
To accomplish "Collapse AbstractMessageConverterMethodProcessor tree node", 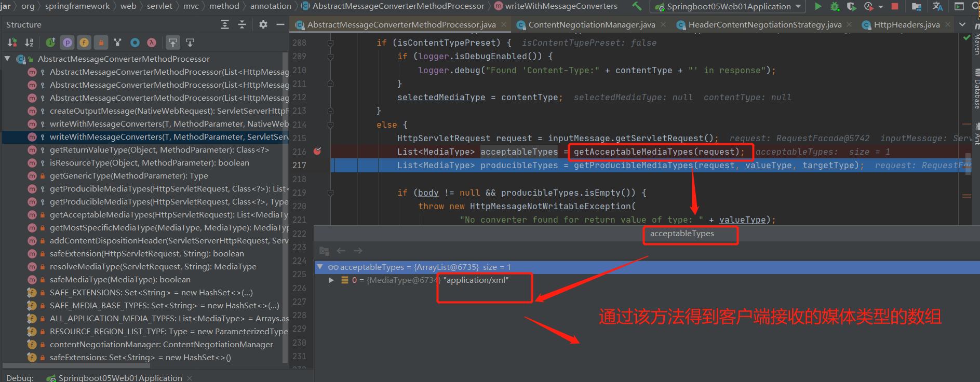I will point(7,59).
